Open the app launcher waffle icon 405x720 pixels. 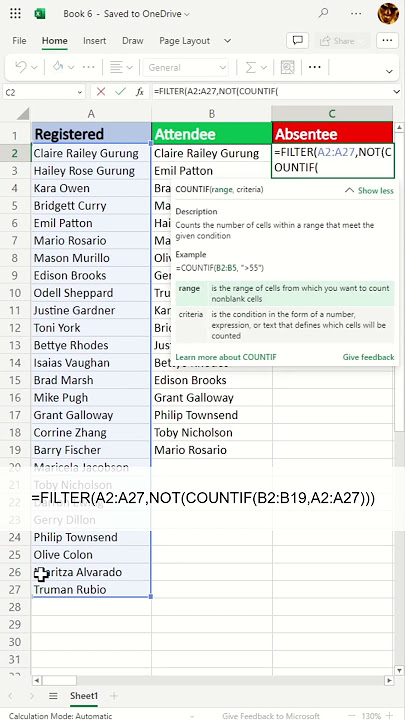(15, 13)
